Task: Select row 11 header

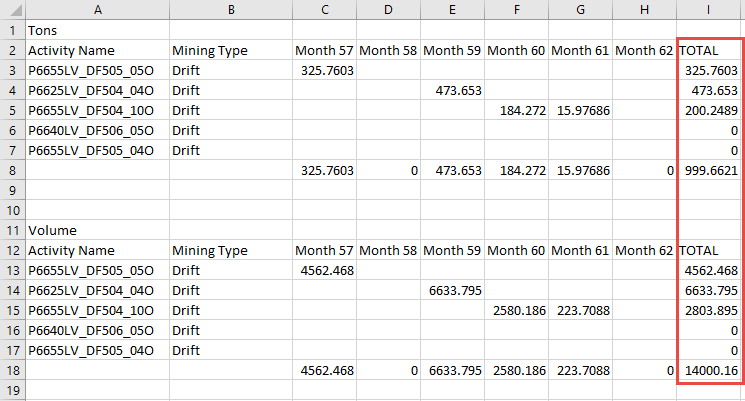Action: 12,230
